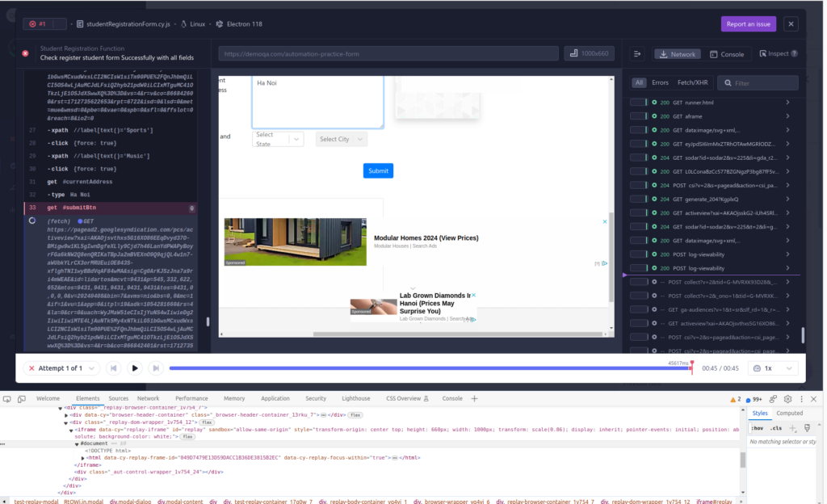This screenshot has width=827, height=504.
Task: Click the Report an issue button
Action: click(749, 24)
